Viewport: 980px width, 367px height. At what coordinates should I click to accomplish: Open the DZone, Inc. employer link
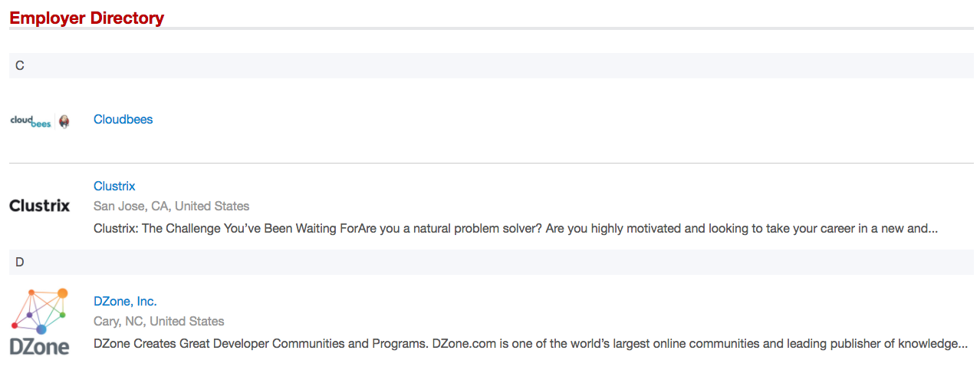(125, 301)
